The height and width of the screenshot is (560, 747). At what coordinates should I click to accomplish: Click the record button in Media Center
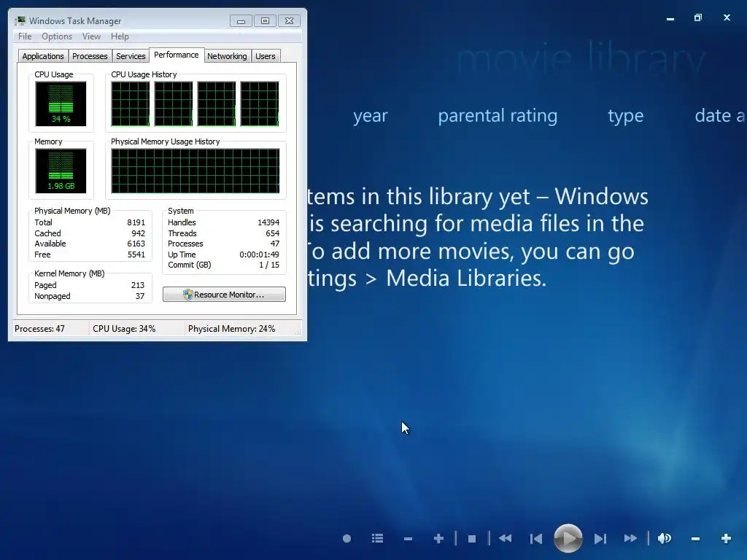pyautogui.click(x=347, y=539)
